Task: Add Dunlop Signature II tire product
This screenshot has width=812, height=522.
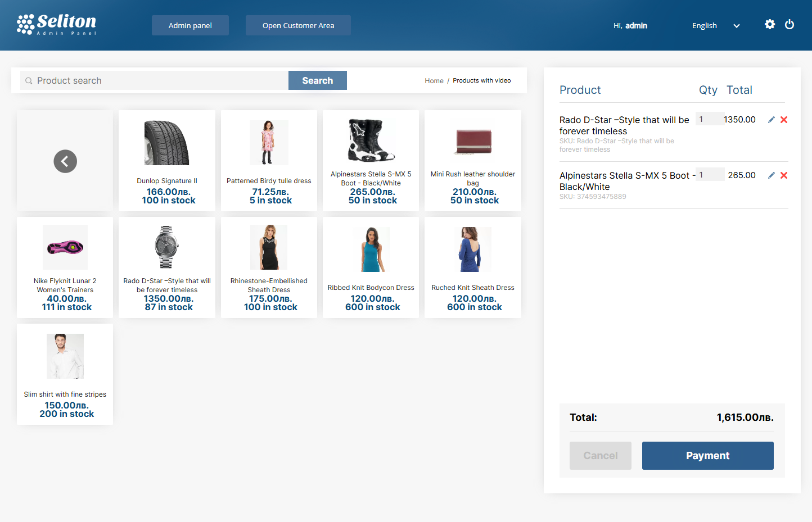Action: coord(167,161)
